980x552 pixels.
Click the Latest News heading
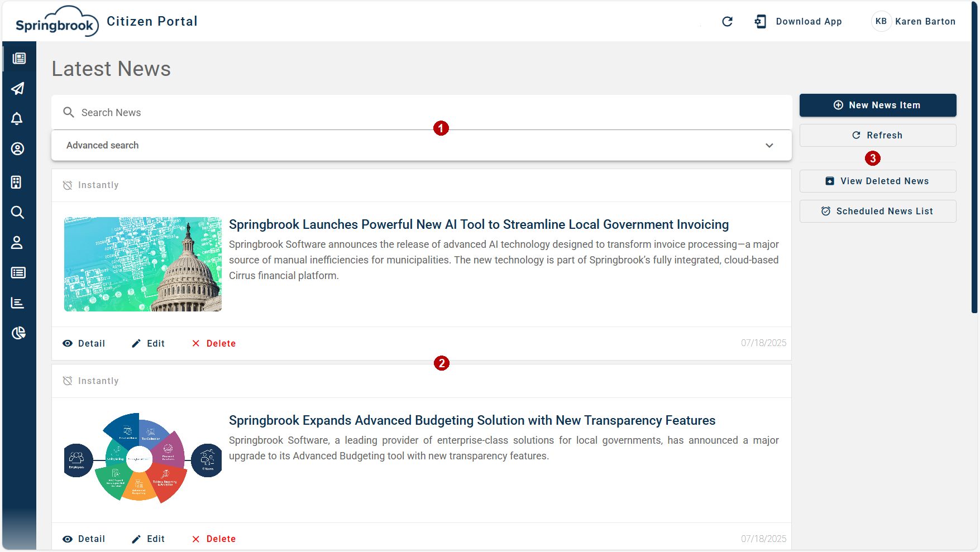coord(111,69)
